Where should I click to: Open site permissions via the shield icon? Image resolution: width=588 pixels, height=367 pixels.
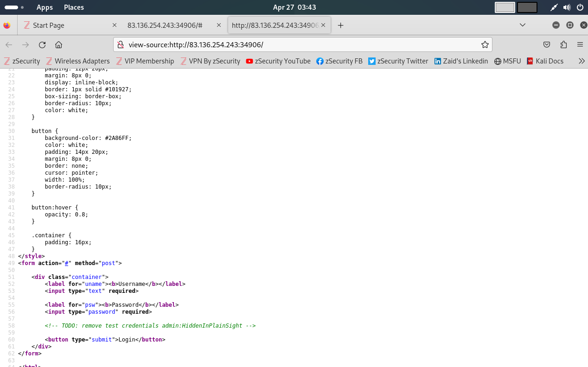tap(121, 44)
